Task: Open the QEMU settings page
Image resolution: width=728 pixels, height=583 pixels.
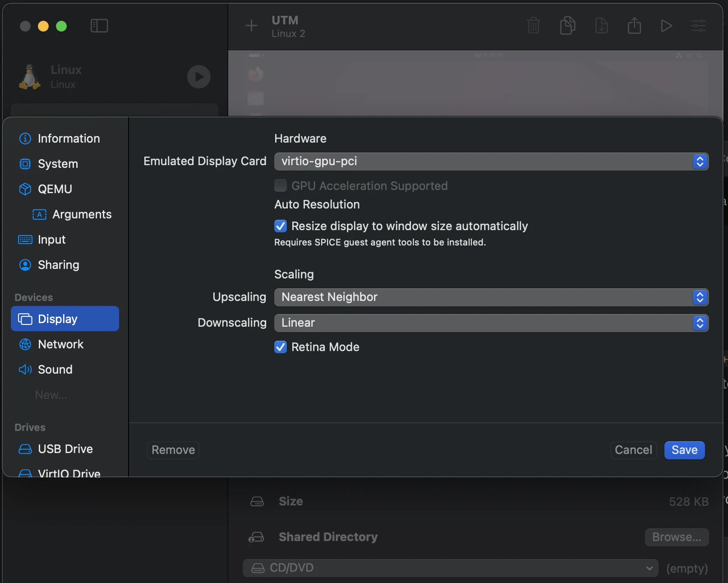Action: (x=65, y=189)
